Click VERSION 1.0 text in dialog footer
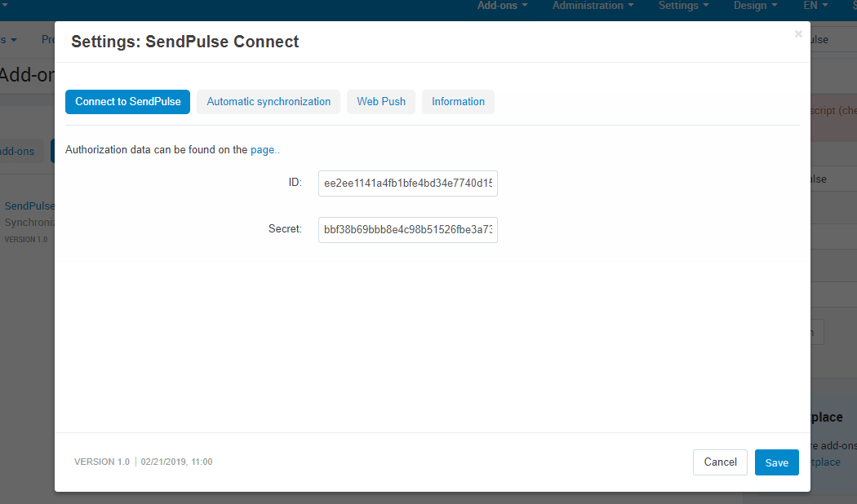This screenshot has width=857, height=504. 102,462
